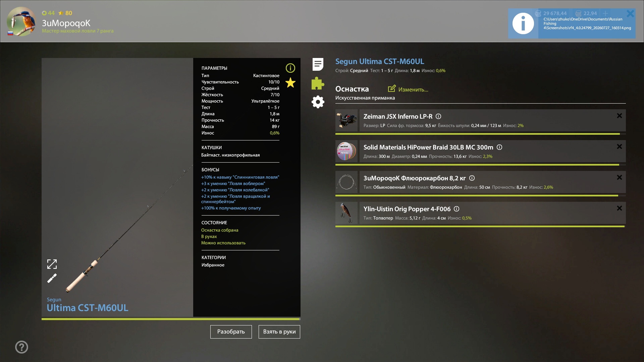Remove the fluorocarbon leader
Viewport: 644px width, 362px height.
coord(620,177)
